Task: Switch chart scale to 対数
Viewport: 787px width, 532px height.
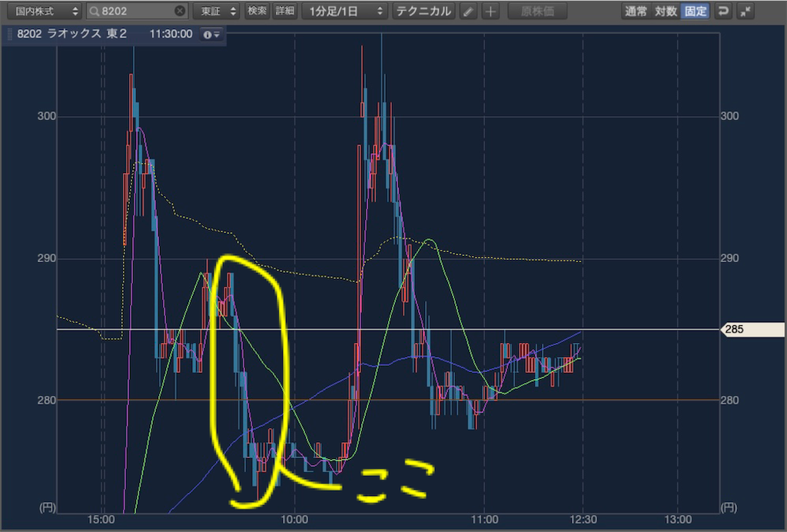Action: click(666, 11)
